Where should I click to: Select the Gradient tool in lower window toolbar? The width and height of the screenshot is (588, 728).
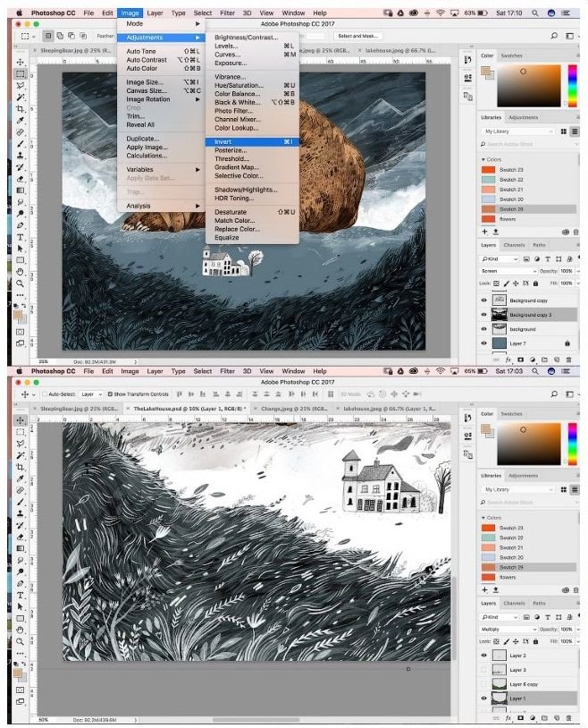point(21,548)
